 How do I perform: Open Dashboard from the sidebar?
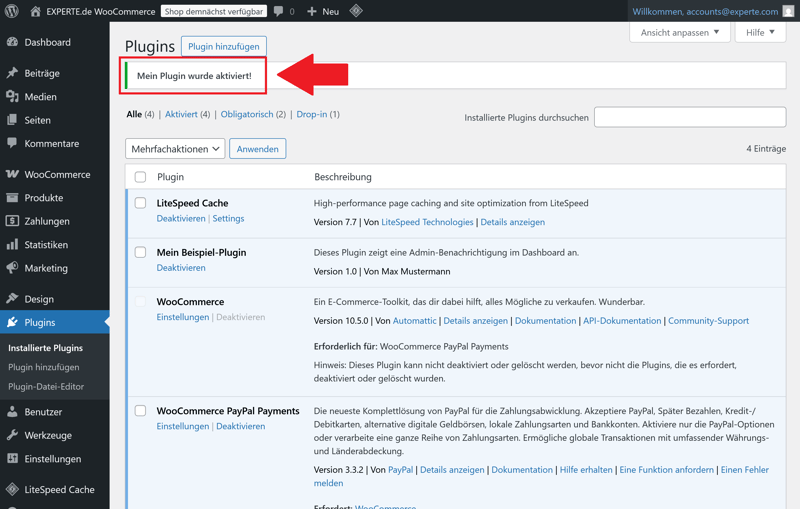[47, 42]
